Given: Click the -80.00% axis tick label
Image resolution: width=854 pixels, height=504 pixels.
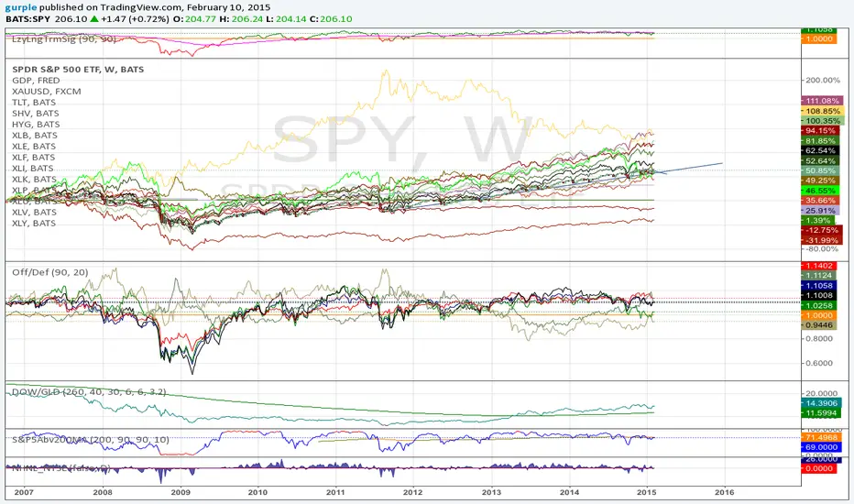Looking at the screenshot, I should pos(823,249).
